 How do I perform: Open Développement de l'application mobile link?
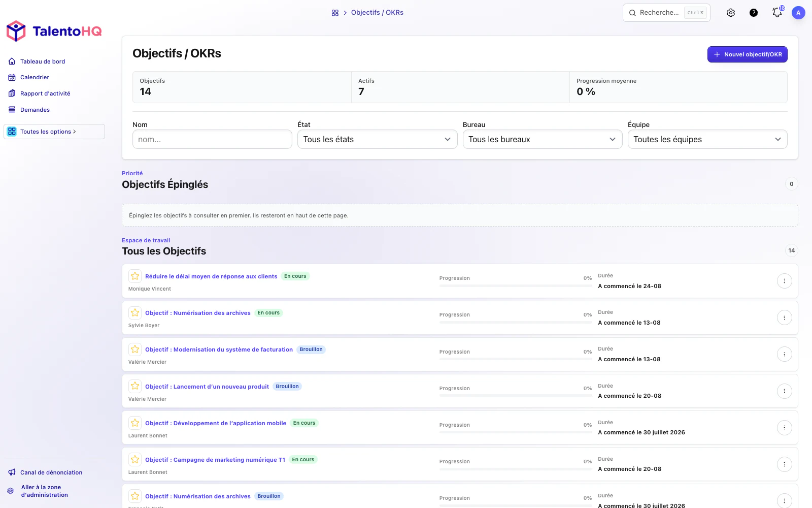(216, 423)
